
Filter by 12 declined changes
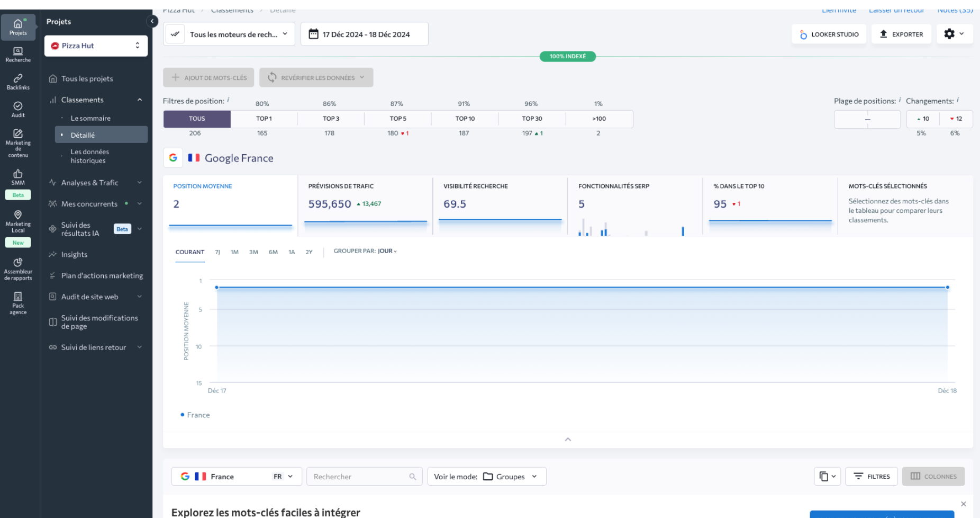coord(956,119)
